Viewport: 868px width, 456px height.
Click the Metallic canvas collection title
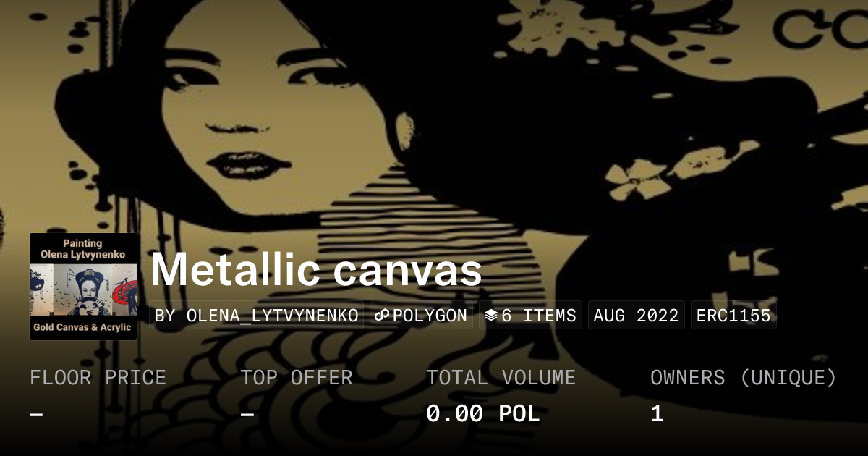point(316,270)
